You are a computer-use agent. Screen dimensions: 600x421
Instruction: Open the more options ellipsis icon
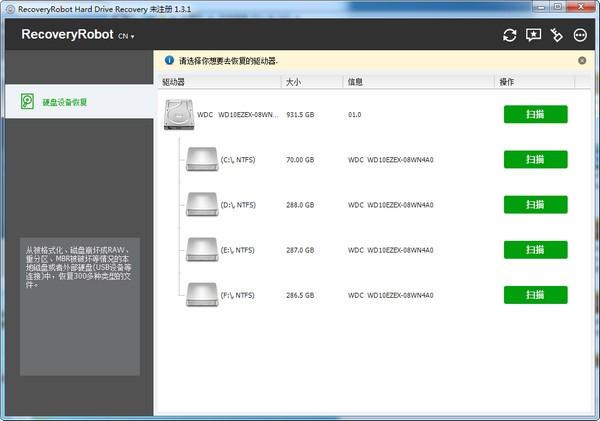tap(580, 35)
